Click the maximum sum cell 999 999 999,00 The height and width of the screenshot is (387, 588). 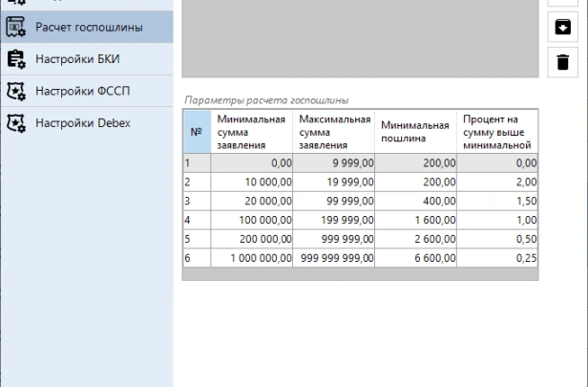335,258
